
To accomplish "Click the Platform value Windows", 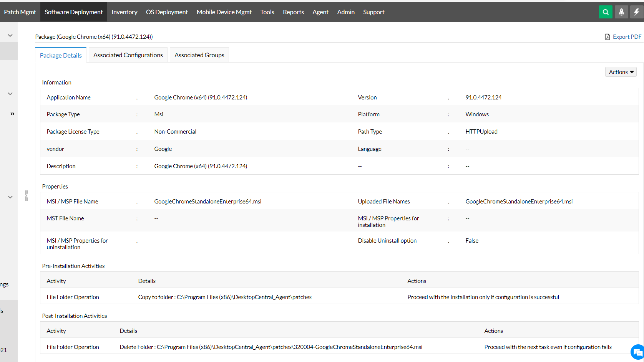I will click(477, 114).
